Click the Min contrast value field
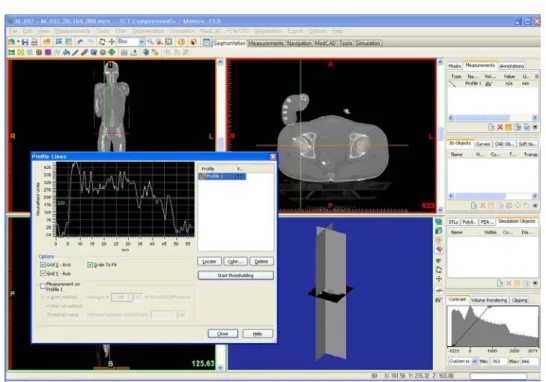This screenshot has width=546, height=382. coord(498,361)
